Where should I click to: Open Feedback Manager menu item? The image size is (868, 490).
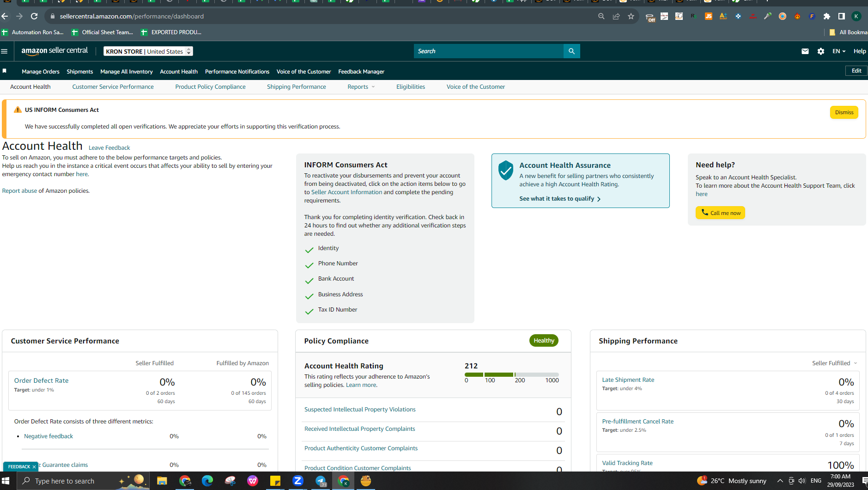coord(361,72)
